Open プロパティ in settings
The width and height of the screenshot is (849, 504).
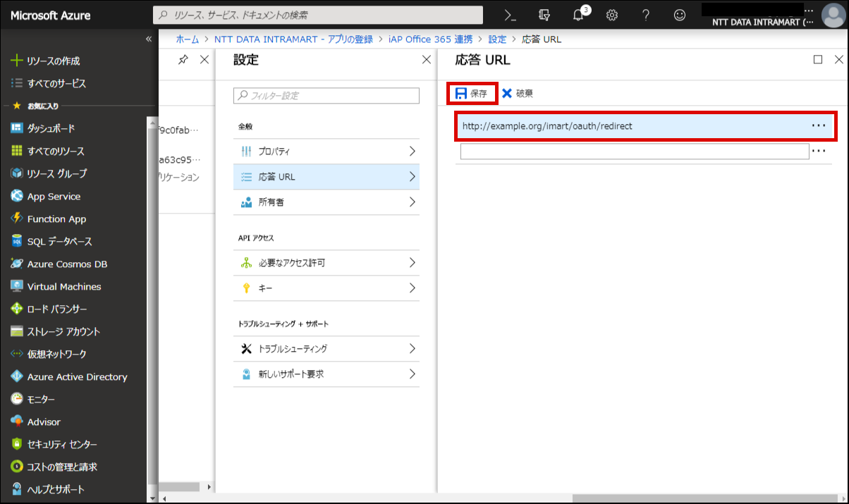pyautogui.click(x=326, y=151)
